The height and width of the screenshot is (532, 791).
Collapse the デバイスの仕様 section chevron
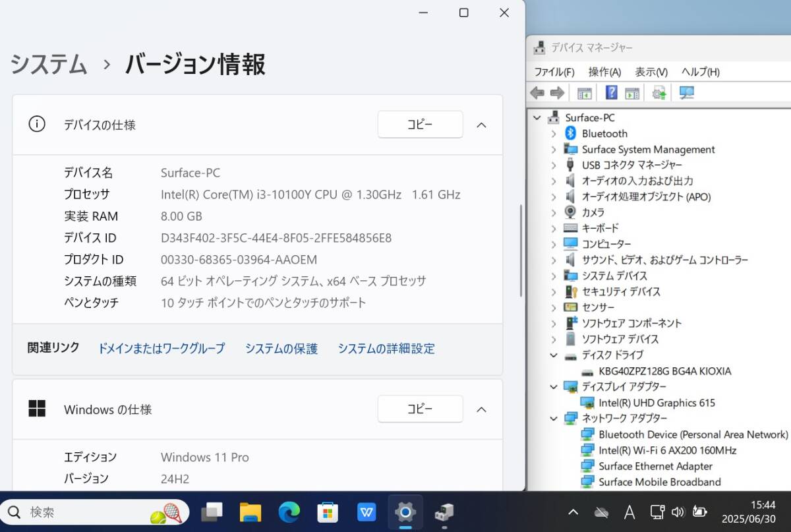[481, 125]
